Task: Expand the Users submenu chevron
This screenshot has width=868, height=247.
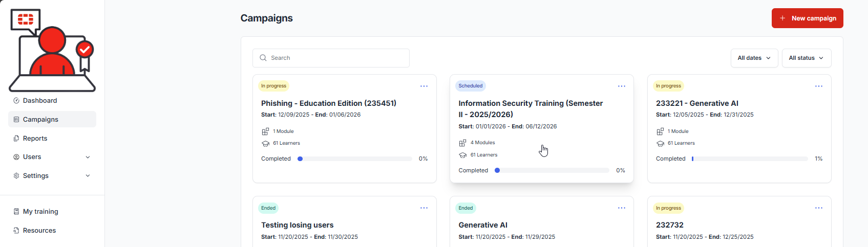Action: click(88, 157)
